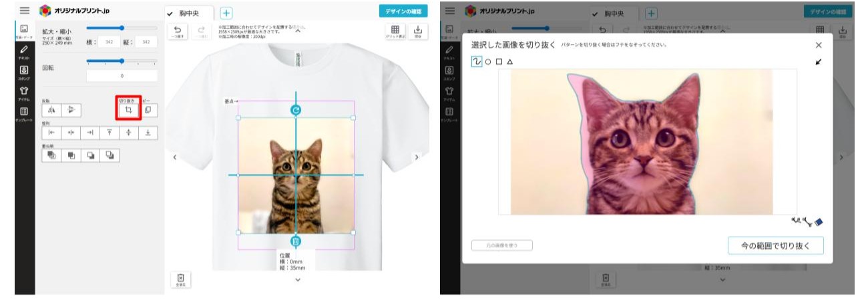Viewport: 868px width, 300px height.
Task: Select freehand lasso shape in crop dialog
Action: click(x=477, y=61)
